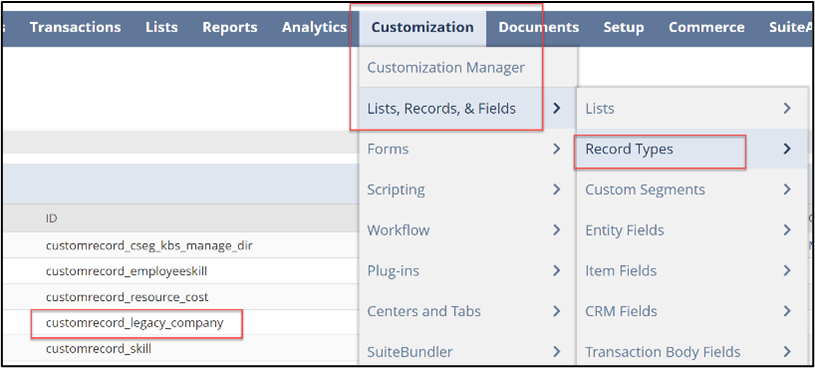The width and height of the screenshot is (815, 368).
Task: Open the Commerce menu
Action: [x=706, y=27]
